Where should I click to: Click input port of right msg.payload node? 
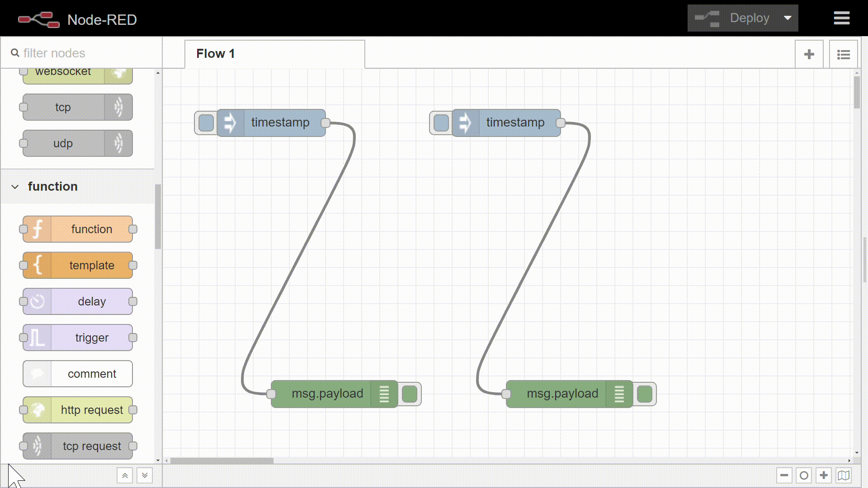coord(506,394)
